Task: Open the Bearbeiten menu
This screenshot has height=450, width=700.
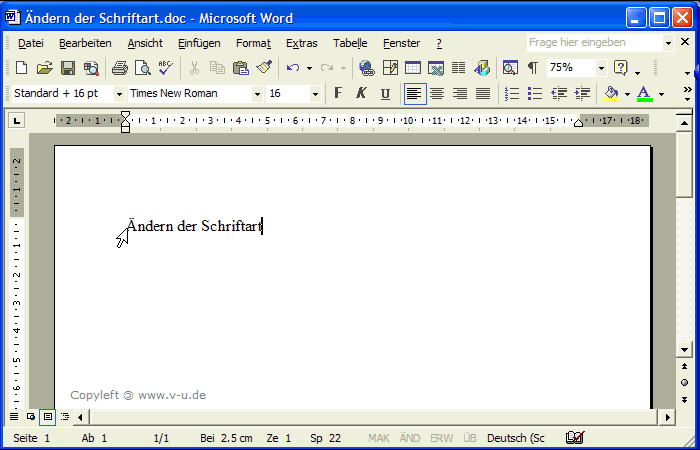Action: (x=85, y=43)
